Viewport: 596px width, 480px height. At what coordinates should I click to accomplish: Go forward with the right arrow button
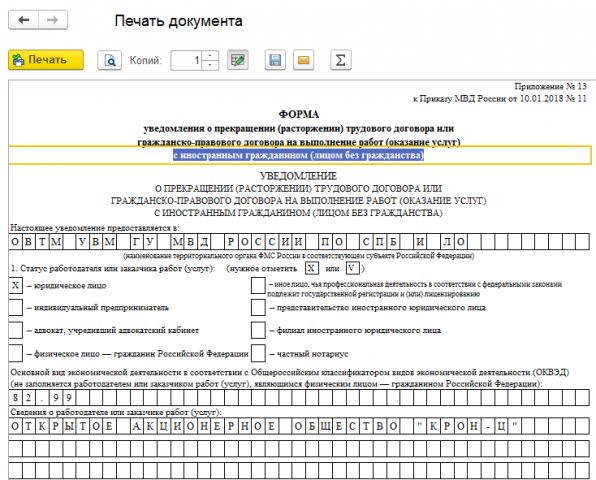pos(53,20)
